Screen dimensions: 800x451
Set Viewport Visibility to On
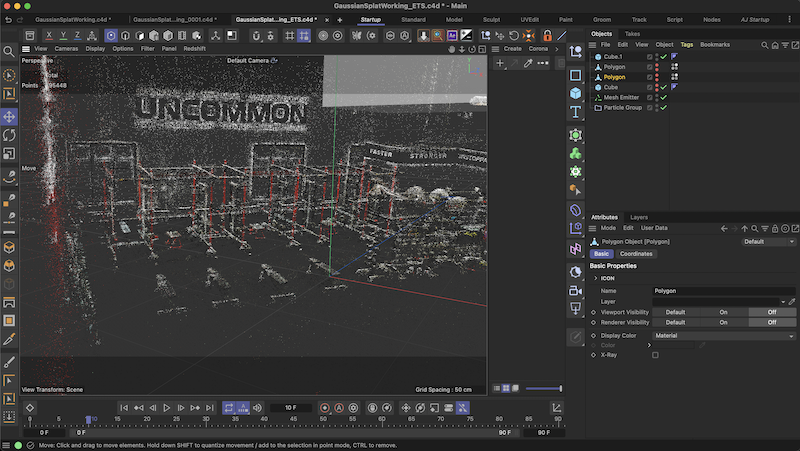coord(723,312)
